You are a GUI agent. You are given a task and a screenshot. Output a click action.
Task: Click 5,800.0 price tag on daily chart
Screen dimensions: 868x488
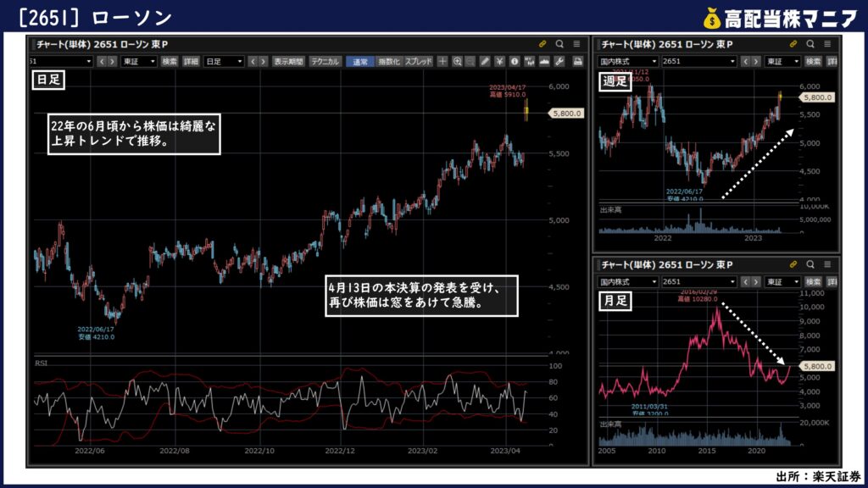click(565, 113)
